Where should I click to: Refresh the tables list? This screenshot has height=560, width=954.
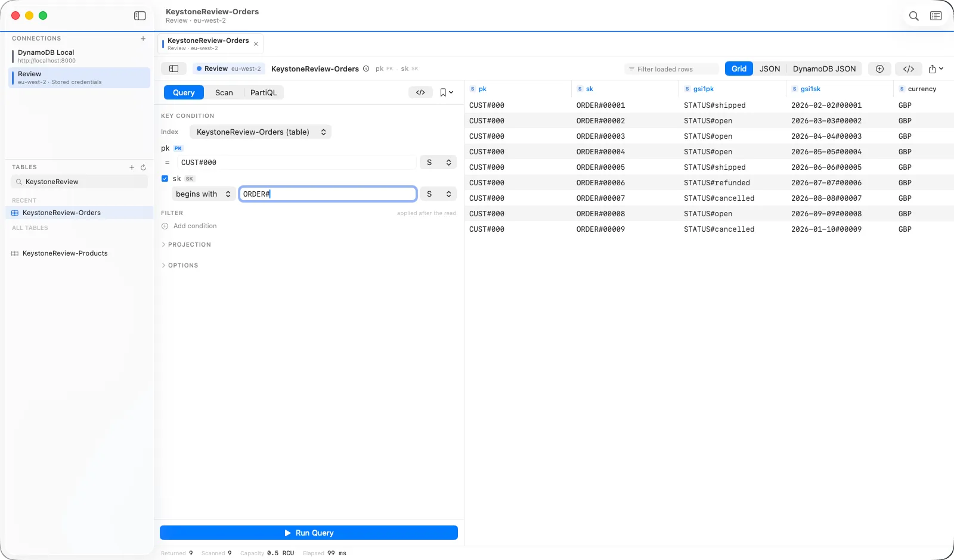(143, 167)
